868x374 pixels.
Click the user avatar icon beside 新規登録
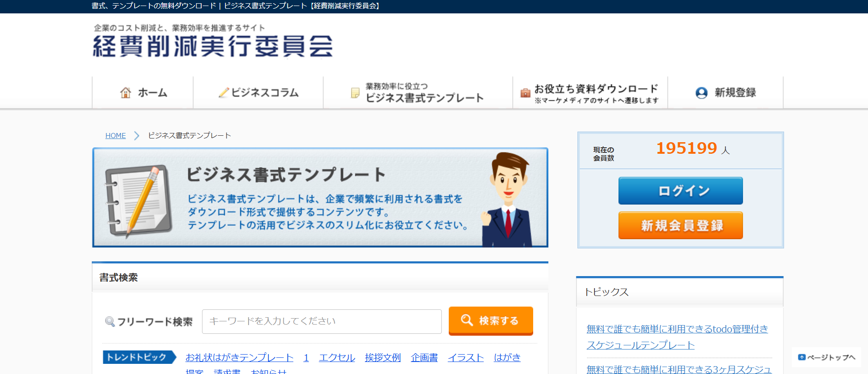(x=702, y=93)
